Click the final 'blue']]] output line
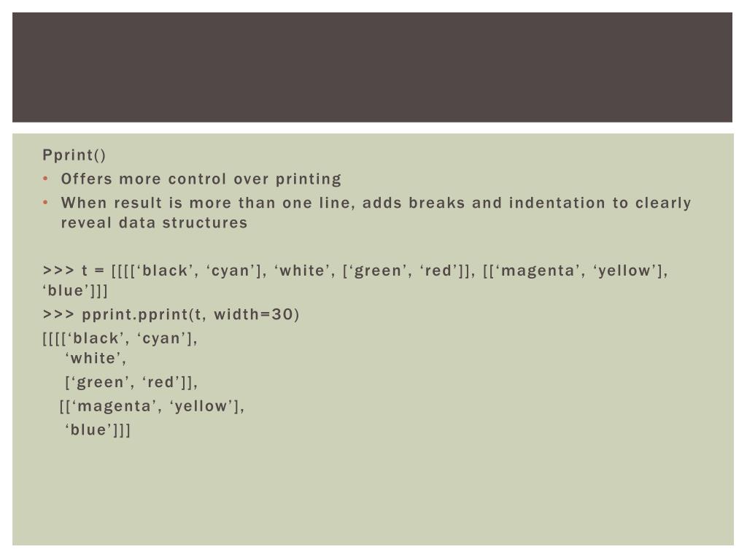Viewport: 747px width, 560px height. pyautogui.click(x=97, y=430)
